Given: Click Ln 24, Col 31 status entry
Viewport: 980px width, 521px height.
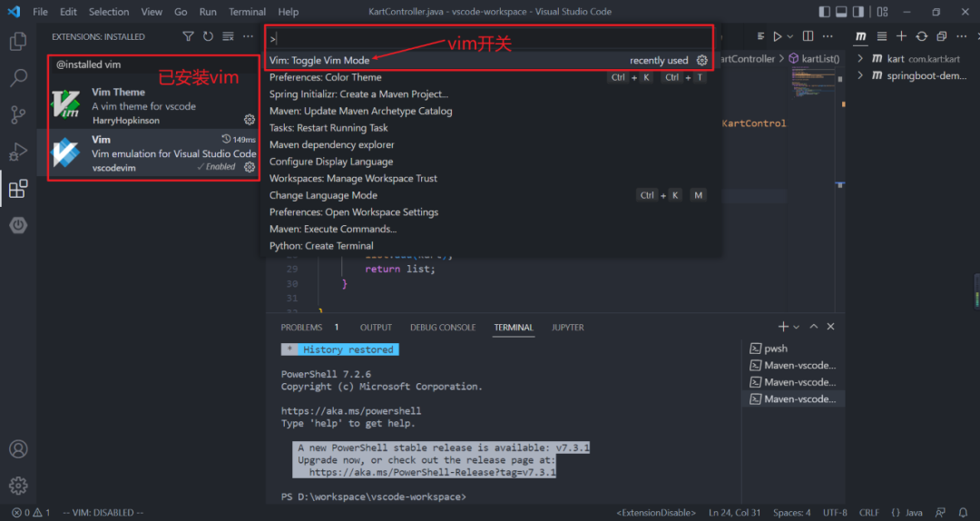Looking at the screenshot, I should 734,512.
